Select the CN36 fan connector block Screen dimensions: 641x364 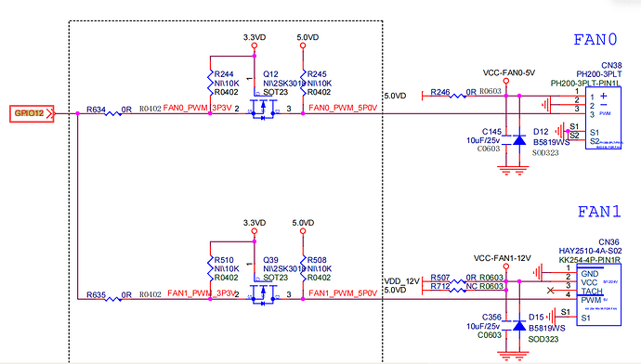[x=599, y=294]
